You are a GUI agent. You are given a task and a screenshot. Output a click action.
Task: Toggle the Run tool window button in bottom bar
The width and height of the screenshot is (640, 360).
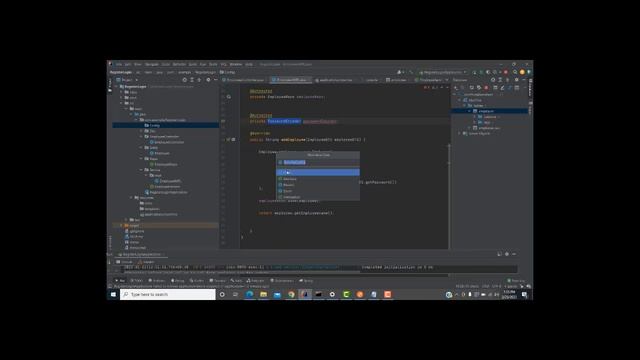click(x=120, y=281)
